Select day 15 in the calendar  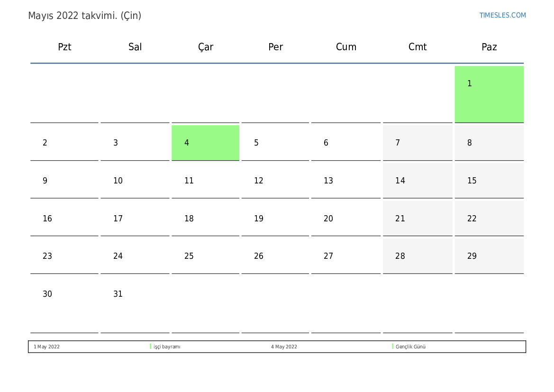coord(489,181)
